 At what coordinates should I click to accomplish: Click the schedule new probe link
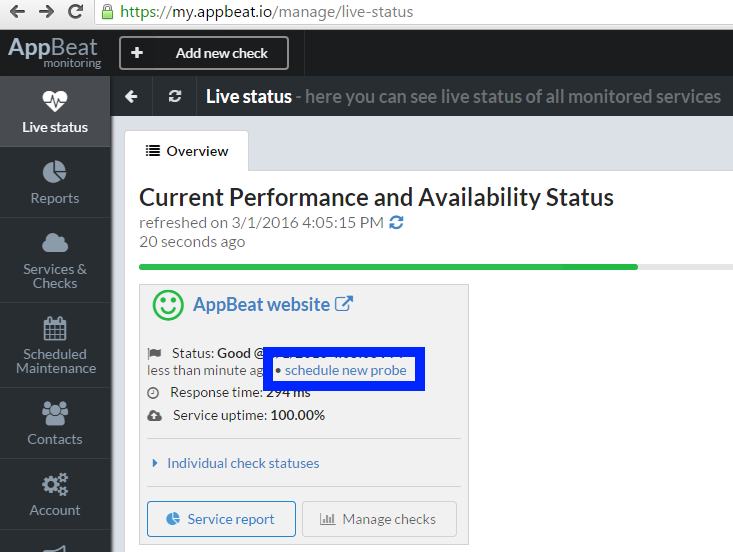pyautogui.click(x=345, y=370)
